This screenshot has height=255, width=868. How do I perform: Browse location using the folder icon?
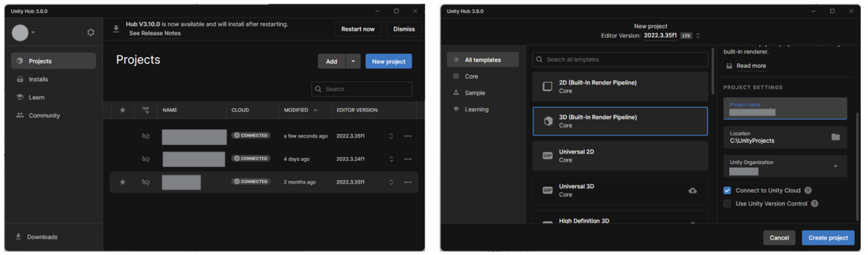(835, 137)
